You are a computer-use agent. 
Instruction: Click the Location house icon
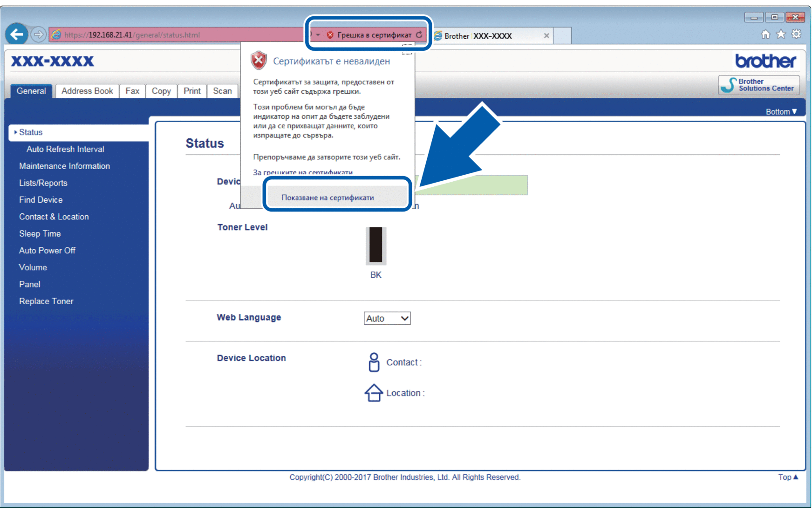(374, 393)
